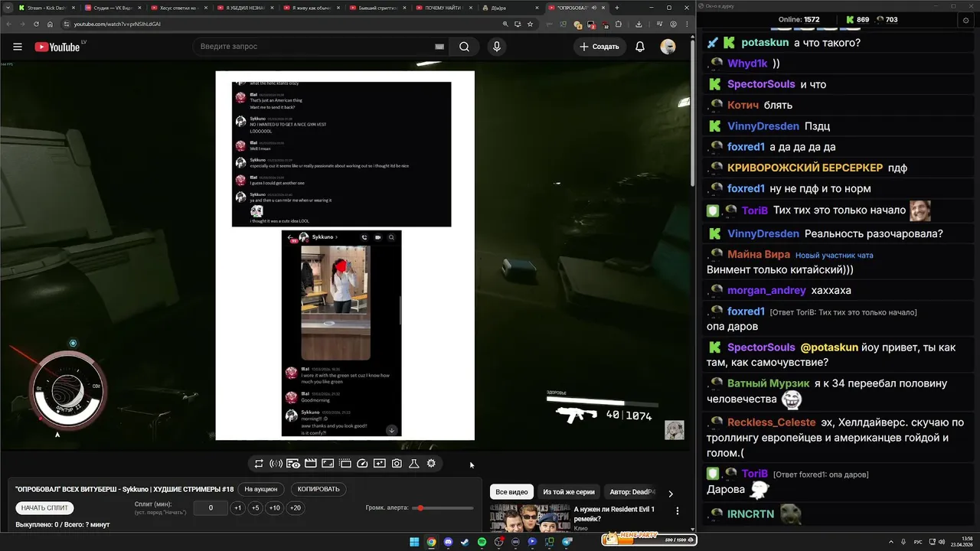Open new browser tab with plus button
980x551 pixels.
[617, 8]
